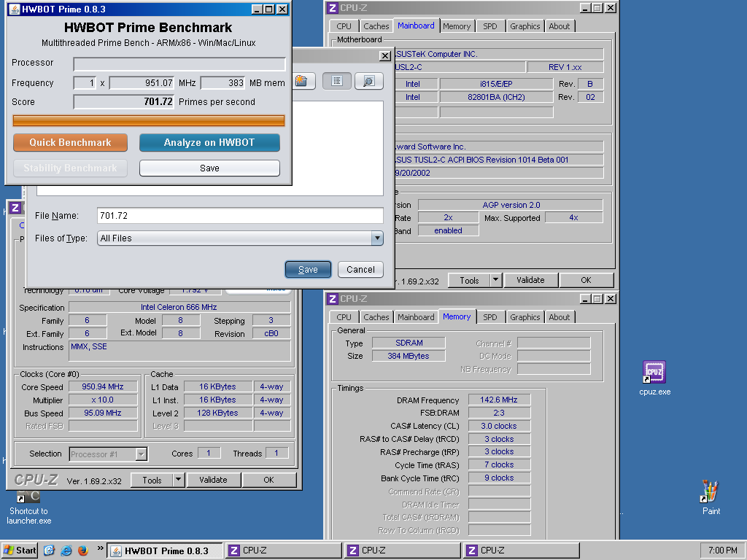Open About tab in Memory CPU-Z window
The height and width of the screenshot is (560, 747).
pos(559,317)
